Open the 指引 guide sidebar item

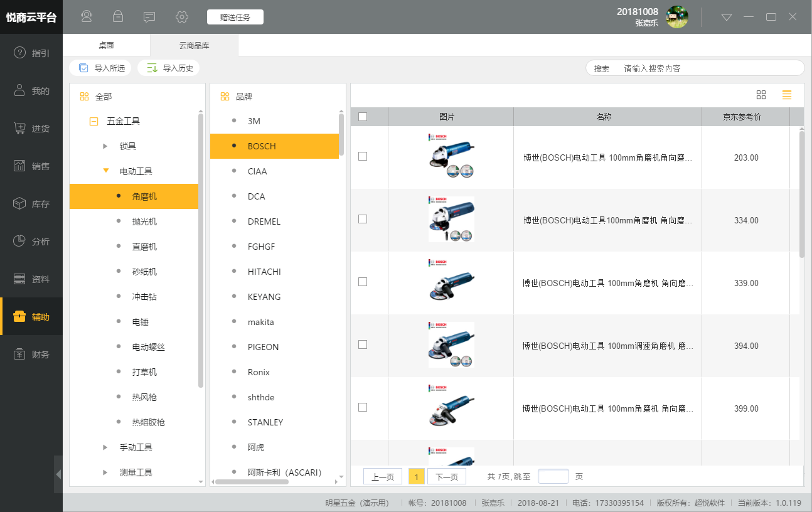31,53
